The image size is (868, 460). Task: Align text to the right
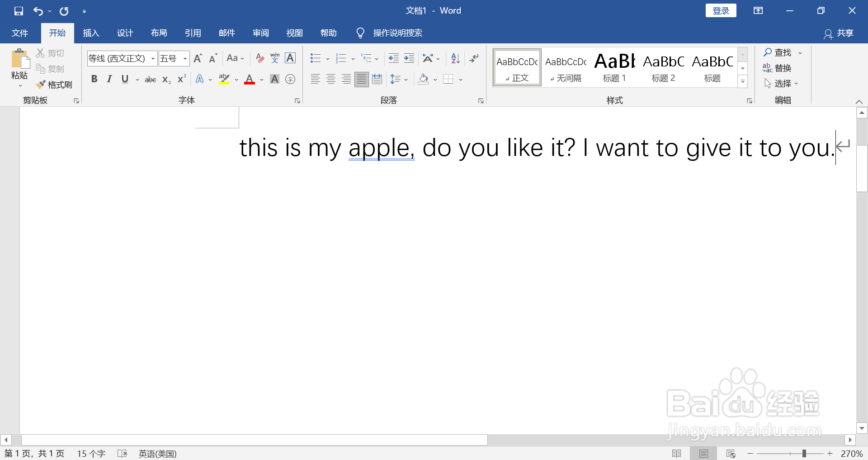point(346,80)
